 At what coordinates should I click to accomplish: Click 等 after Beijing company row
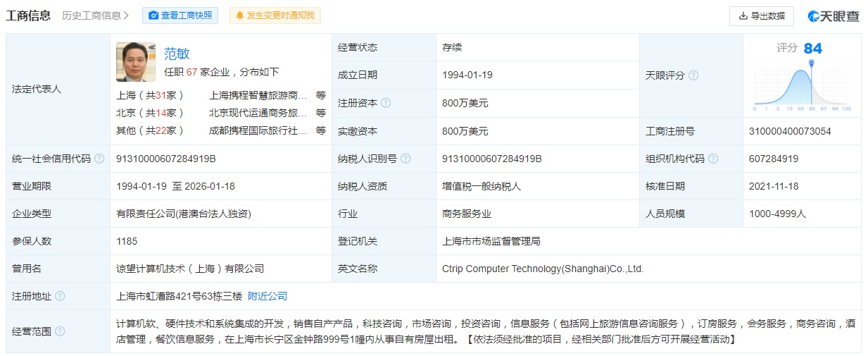(321, 113)
